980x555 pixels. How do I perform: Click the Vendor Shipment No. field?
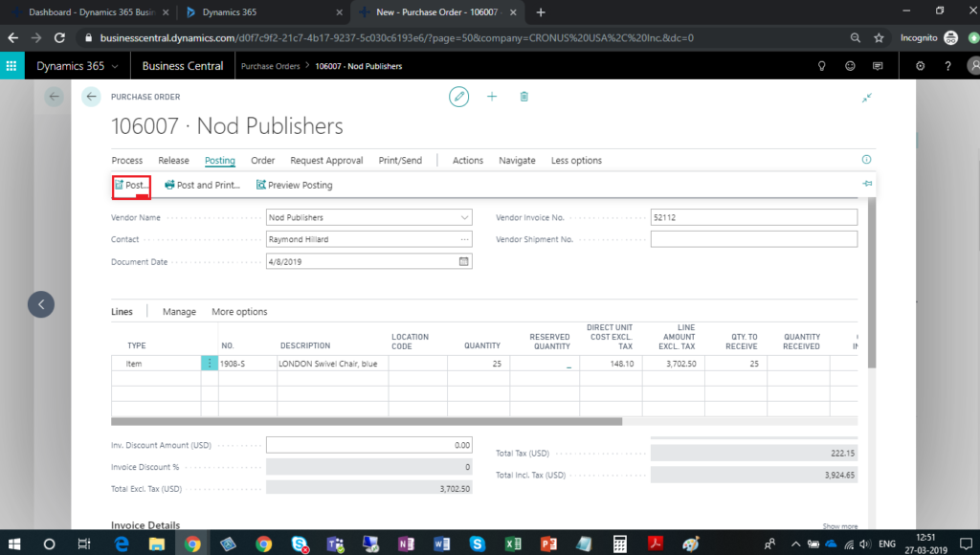pyautogui.click(x=753, y=239)
